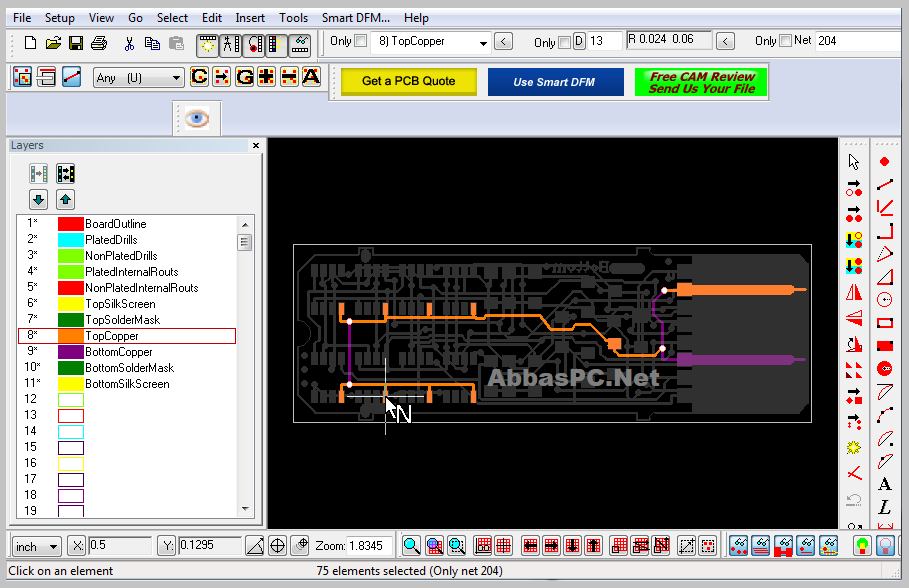
Task: Click the X coordinate input field
Action: 119,546
